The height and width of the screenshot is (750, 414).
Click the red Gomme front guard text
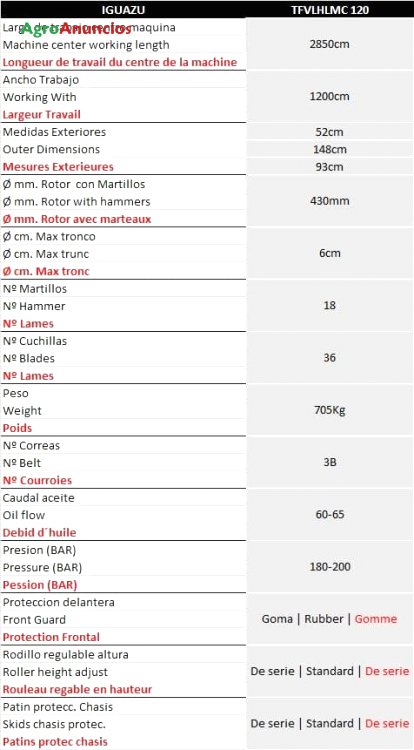(376, 619)
